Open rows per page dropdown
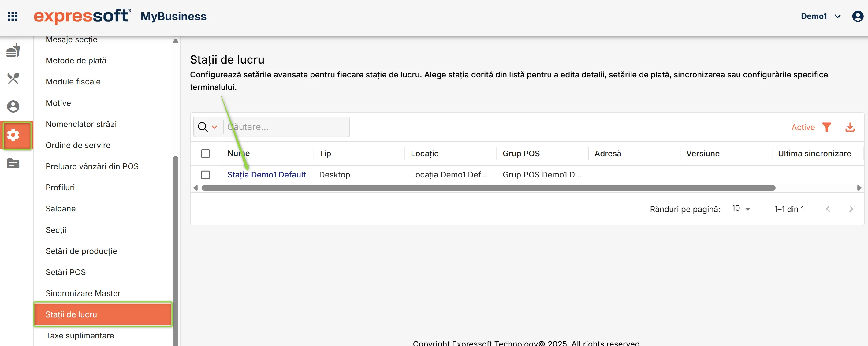This screenshot has width=868, height=346. [x=741, y=209]
